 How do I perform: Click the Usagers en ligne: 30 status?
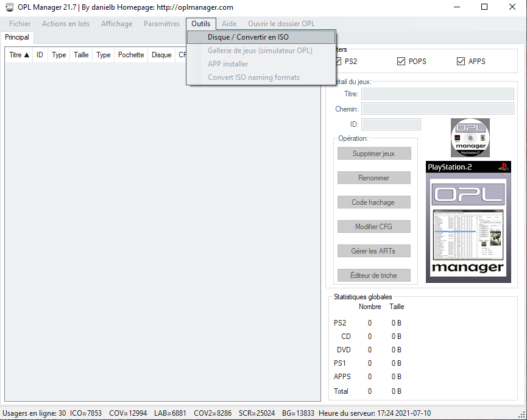(34, 413)
